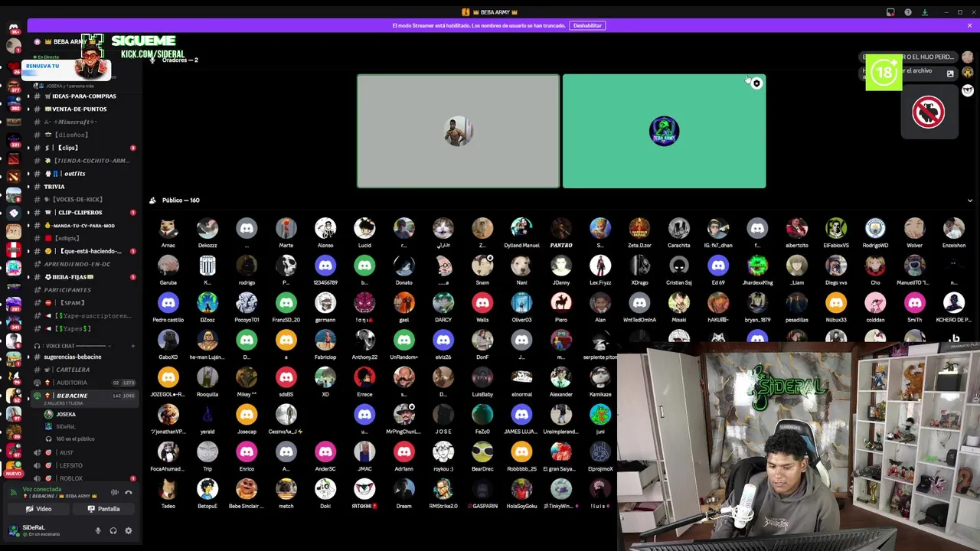Viewport: 980px width, 551px height.
Task: Click audience member JhardexxKing's green avatar
Action: click(757, 266)
